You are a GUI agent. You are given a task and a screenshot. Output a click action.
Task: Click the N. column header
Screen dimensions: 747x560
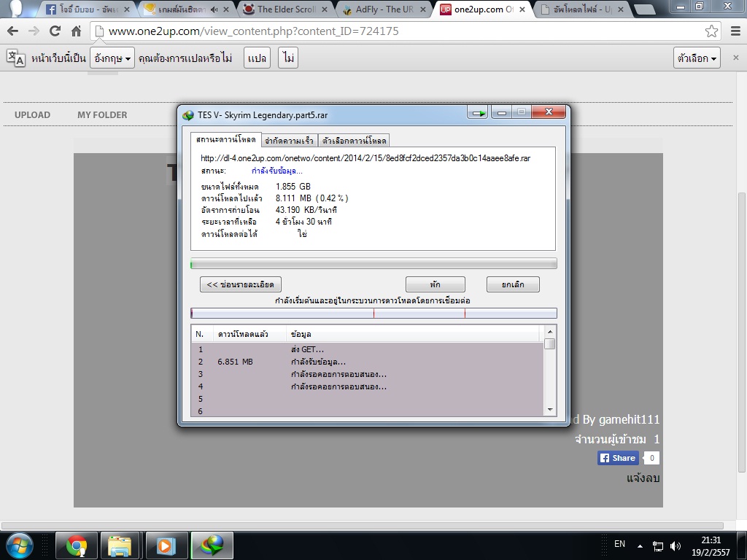coord(202,334)
